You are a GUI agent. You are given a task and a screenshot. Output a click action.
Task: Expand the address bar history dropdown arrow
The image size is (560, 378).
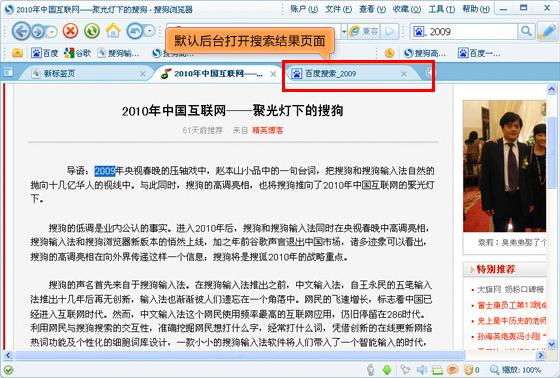click(344, 32)
